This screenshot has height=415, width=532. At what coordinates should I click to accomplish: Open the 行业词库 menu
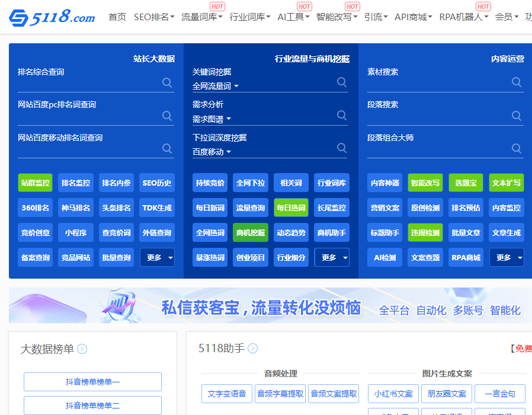[250, 17]
